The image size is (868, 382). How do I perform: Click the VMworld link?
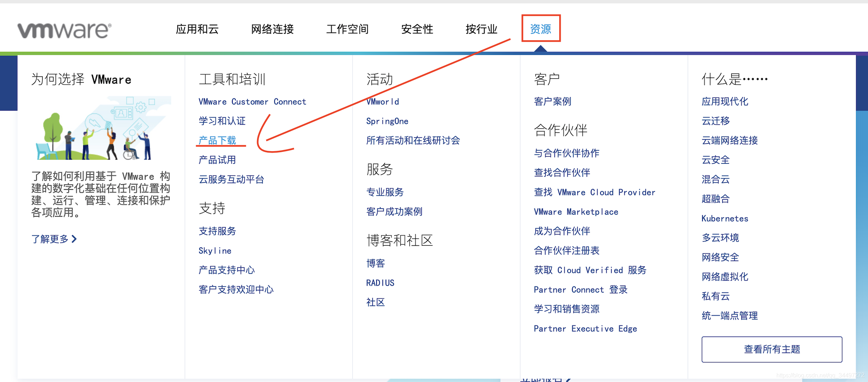(383, 102)
